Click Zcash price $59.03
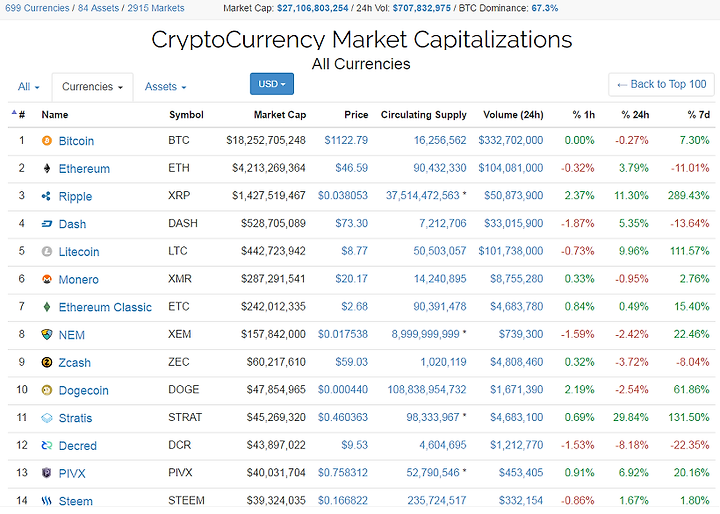The image size is (720, 514). point(351,362)
